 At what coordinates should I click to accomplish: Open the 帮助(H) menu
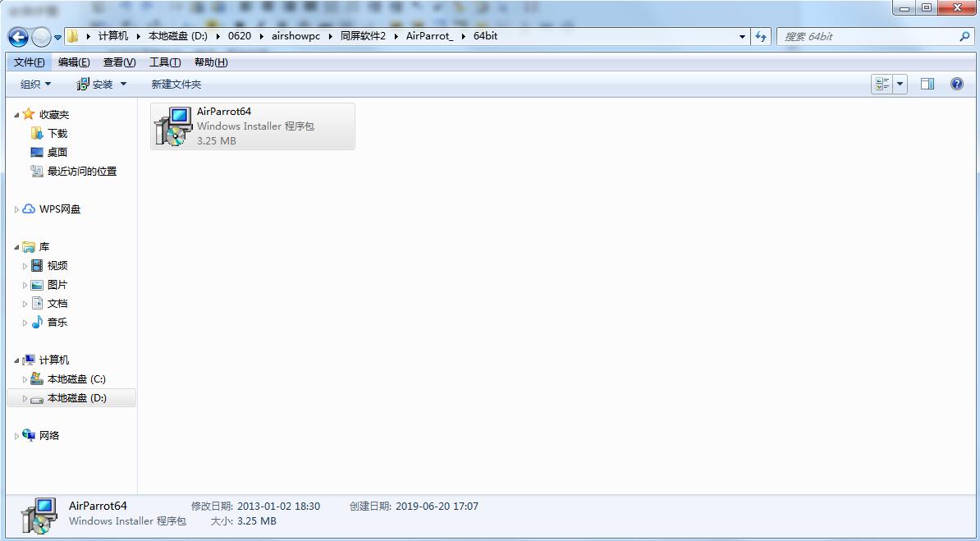click(211, 62)
